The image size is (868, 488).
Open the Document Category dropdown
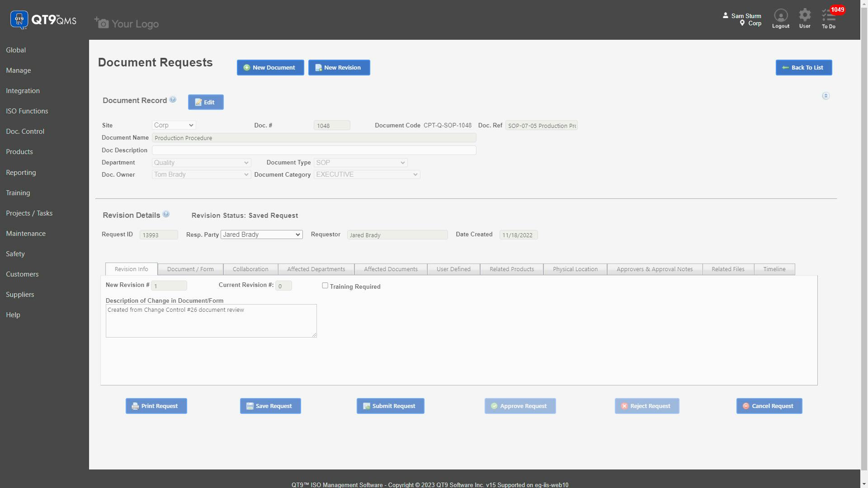367,174
